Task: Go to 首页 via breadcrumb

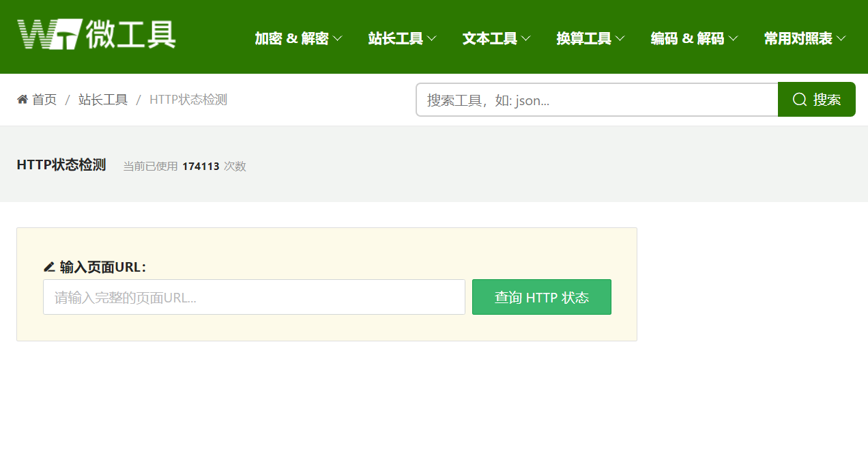Action: pyautogui.click(x=44, y=100)
